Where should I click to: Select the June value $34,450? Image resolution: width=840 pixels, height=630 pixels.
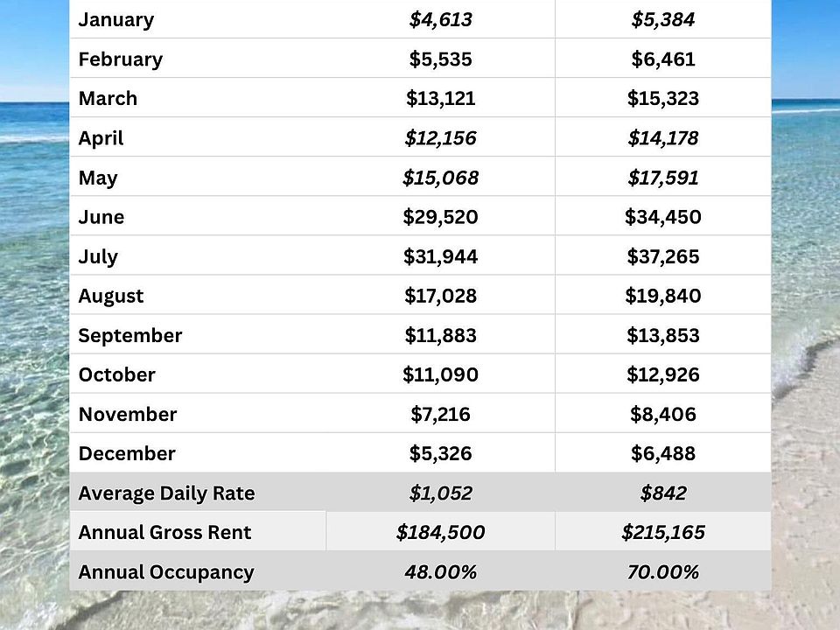point(662,217)
